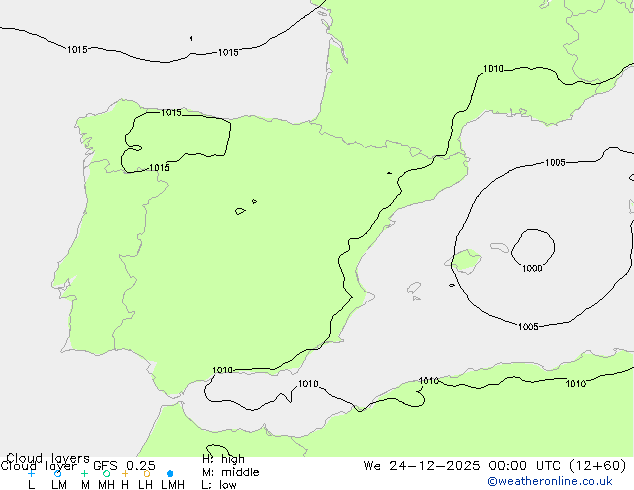Image resolution: width=634 pixels, height=490 pixels.
Task: Click the green circle legend symbol for MH
Action: (106, 473)
